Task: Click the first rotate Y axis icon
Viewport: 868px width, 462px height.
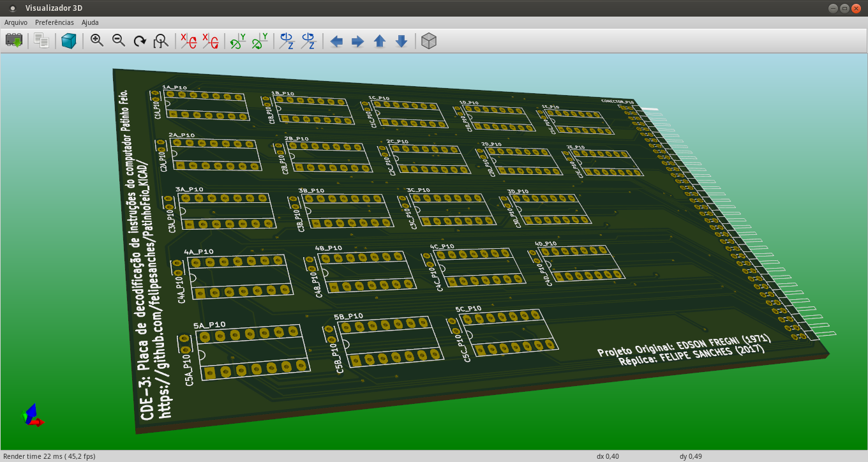Action: (238, 41)
